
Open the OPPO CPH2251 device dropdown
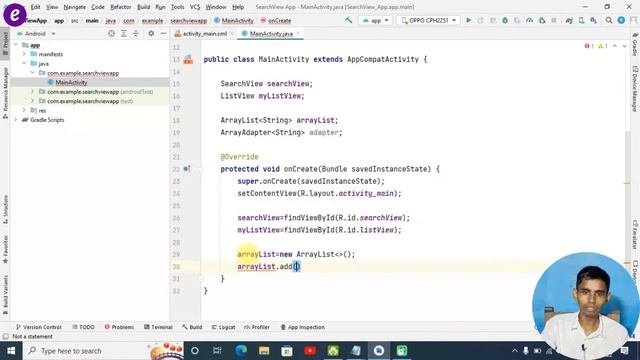pyautogui.click(x=428, y=20)
